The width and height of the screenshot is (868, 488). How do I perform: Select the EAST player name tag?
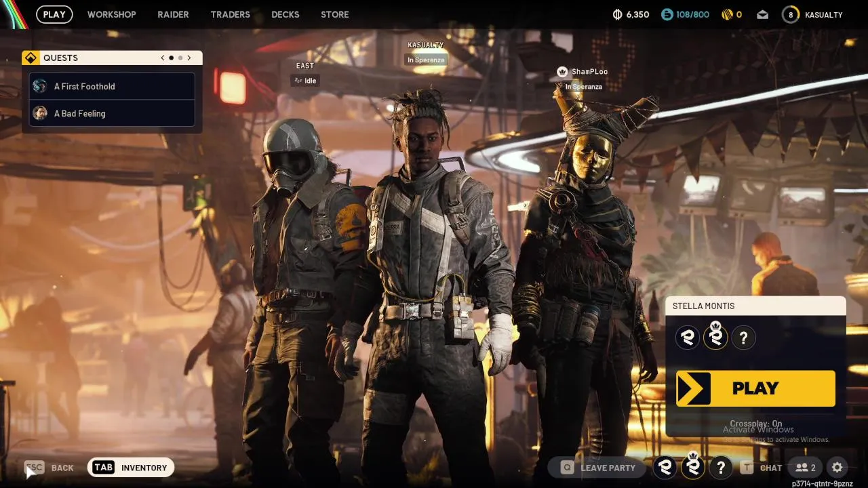click(305, 66)
